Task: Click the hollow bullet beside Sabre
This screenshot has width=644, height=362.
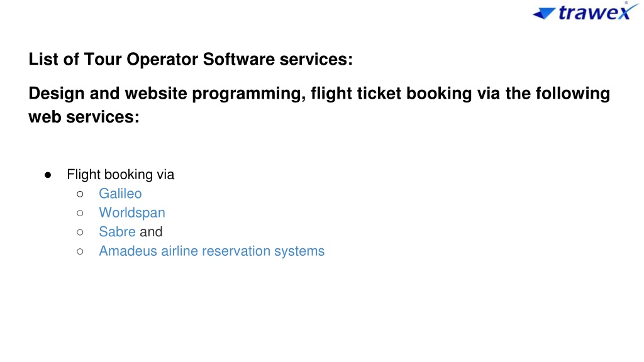Action: click(80, 233)
